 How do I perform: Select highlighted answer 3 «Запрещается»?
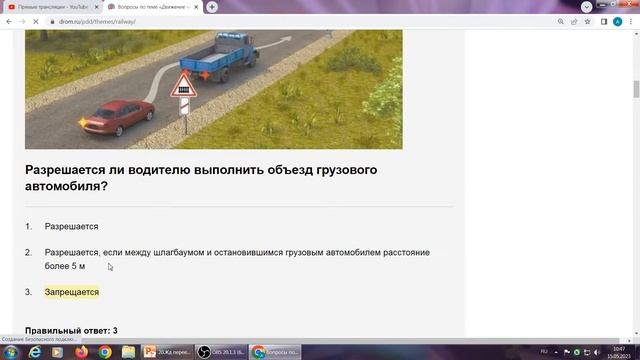click(71, 292)
